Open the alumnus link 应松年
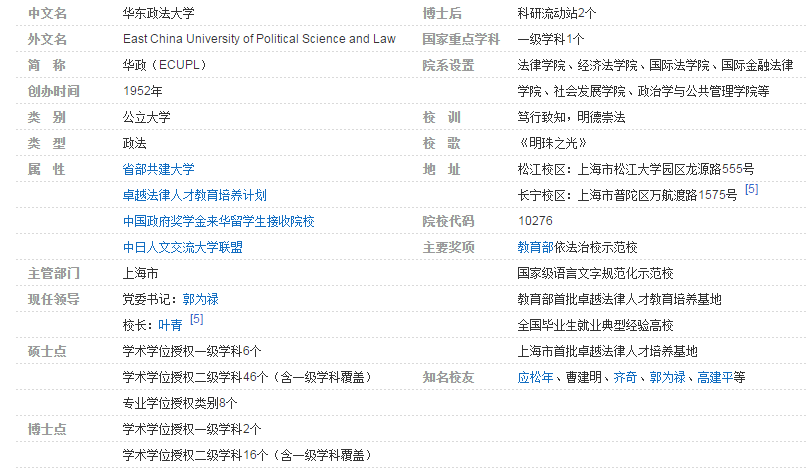 tap(536, 377)
